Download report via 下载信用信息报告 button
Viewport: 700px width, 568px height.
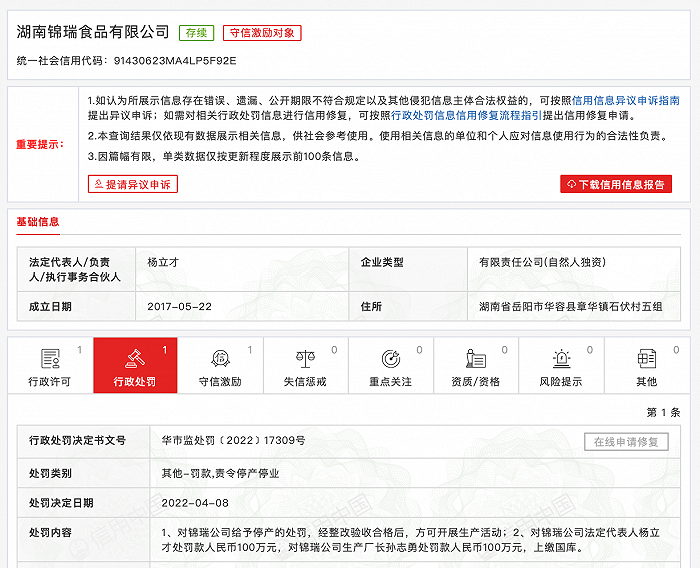tap(616, 184)
